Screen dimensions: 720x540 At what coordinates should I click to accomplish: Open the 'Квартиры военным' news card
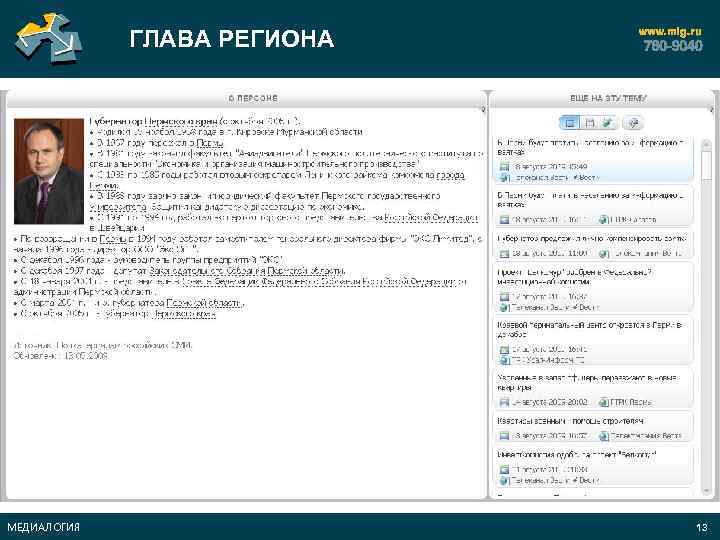(x=593, y=428)
